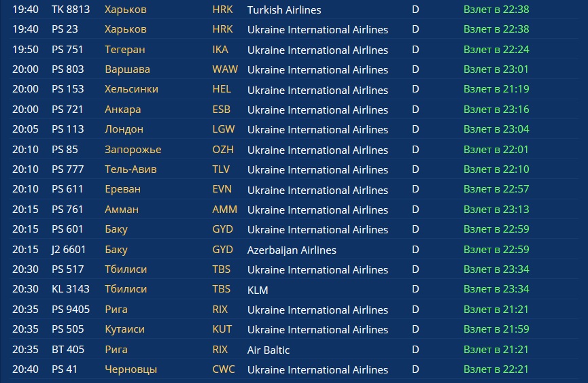
Task: Click the Azerbaijan Airlines airline name
Action: click(292, 250)
